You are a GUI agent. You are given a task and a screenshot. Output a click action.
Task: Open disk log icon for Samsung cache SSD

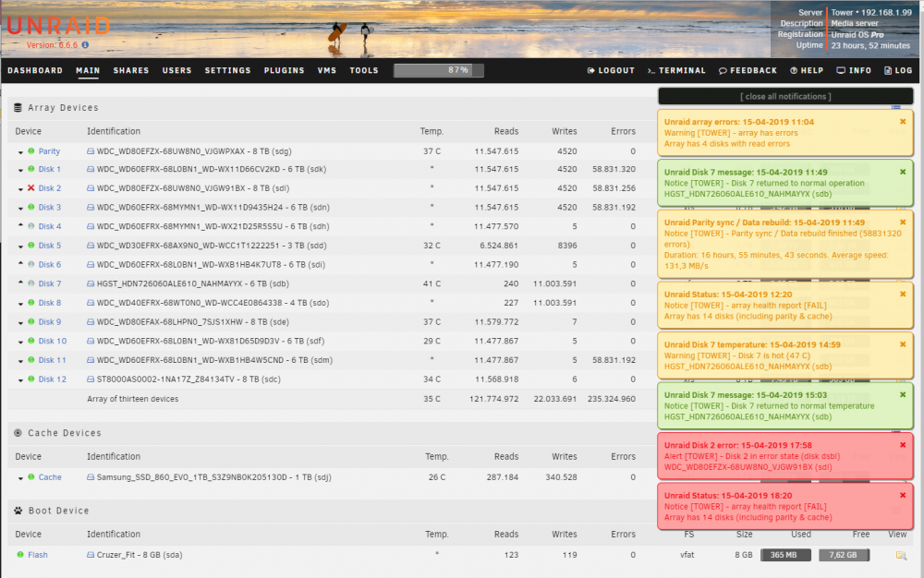tap(91, 477)
